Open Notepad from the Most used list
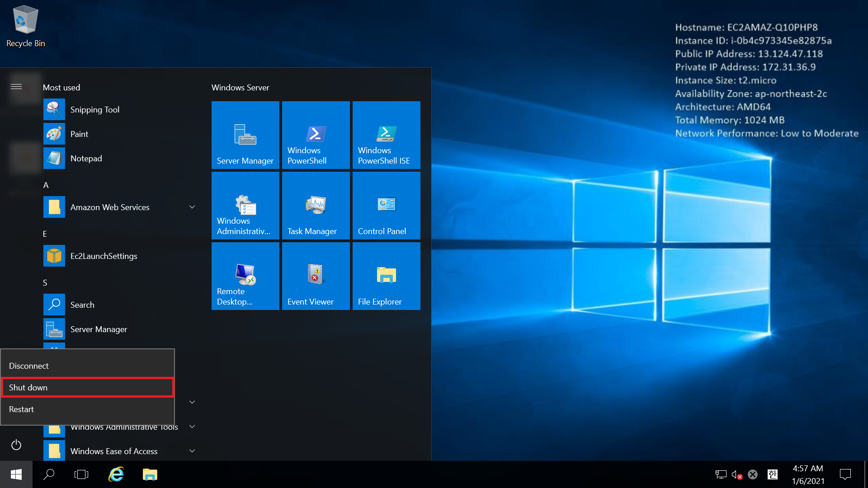Screen dimensions: 868x488 point(120,159)
